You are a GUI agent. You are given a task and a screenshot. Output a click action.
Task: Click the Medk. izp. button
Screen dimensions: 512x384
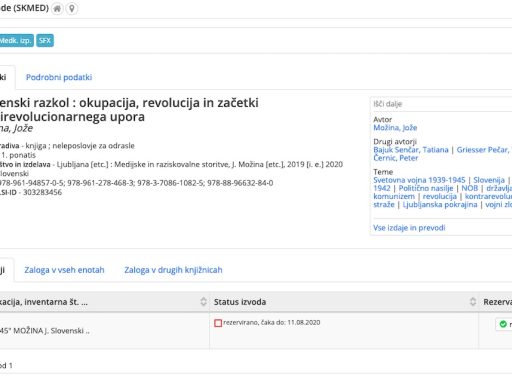click(16, 41)
